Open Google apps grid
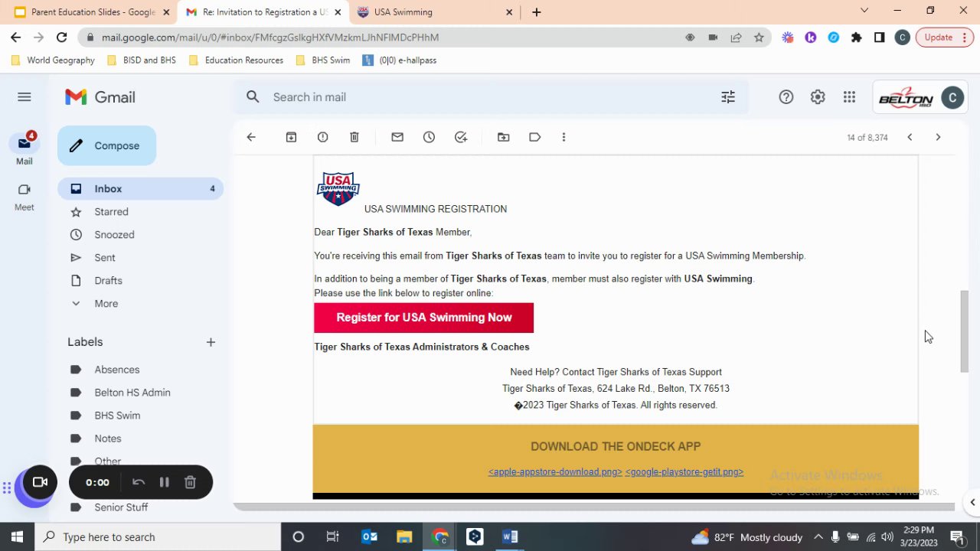Viewport: 980px width, 551px height. tap(849, 96)
